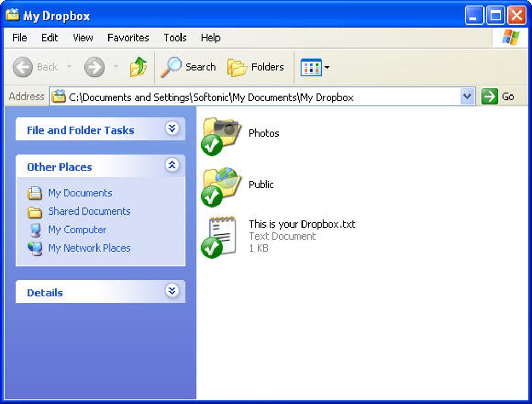532x404 pixels.
Task: Expand the Details panel
Action: pos(172,291)
